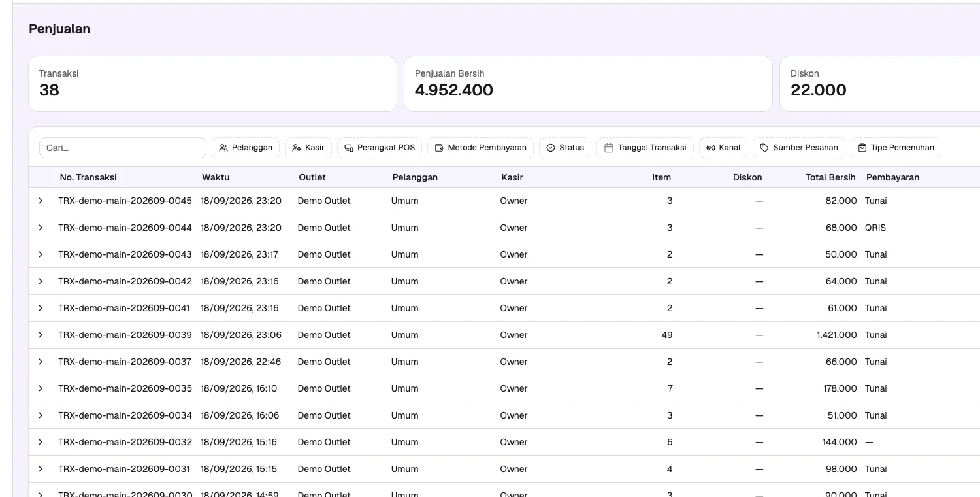Viewport: 980px width, 497px height.
Task: Expand row TRX-demo-main-202609-0034
Action: pos(41,415)
